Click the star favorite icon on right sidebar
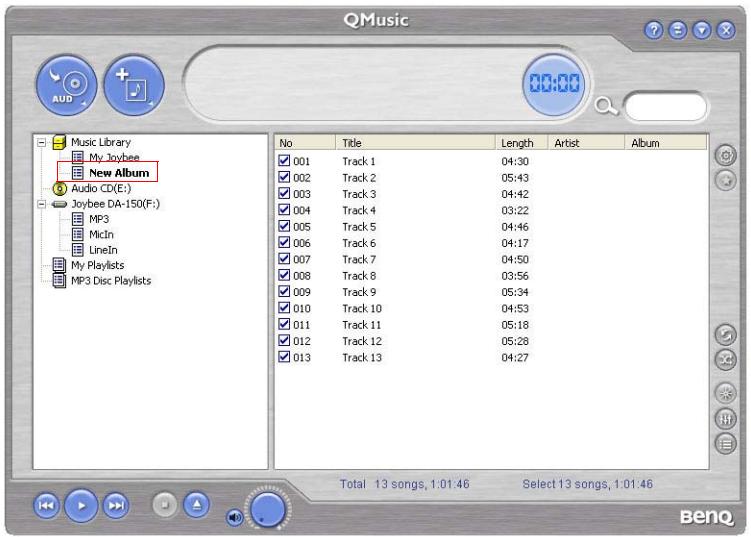 pos(726,180)
